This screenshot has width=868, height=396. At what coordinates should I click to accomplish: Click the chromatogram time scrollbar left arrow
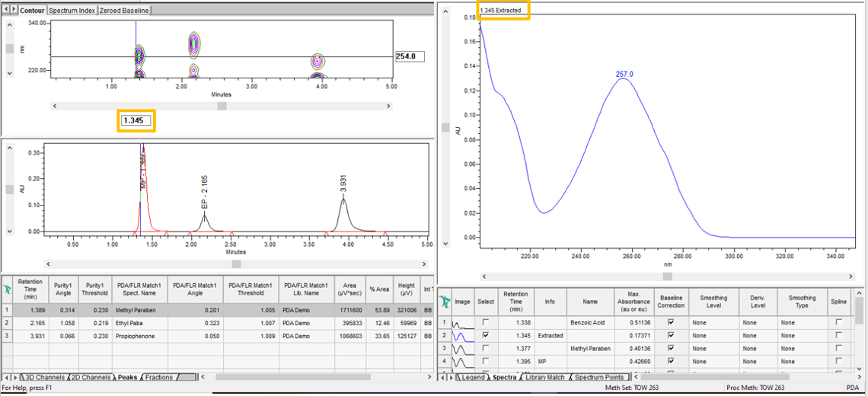(x=47, y=264)
